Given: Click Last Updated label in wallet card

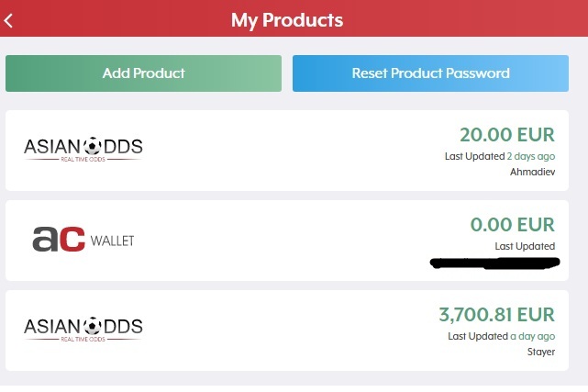Looking at the screenshot, I should [x=525, y=246].
